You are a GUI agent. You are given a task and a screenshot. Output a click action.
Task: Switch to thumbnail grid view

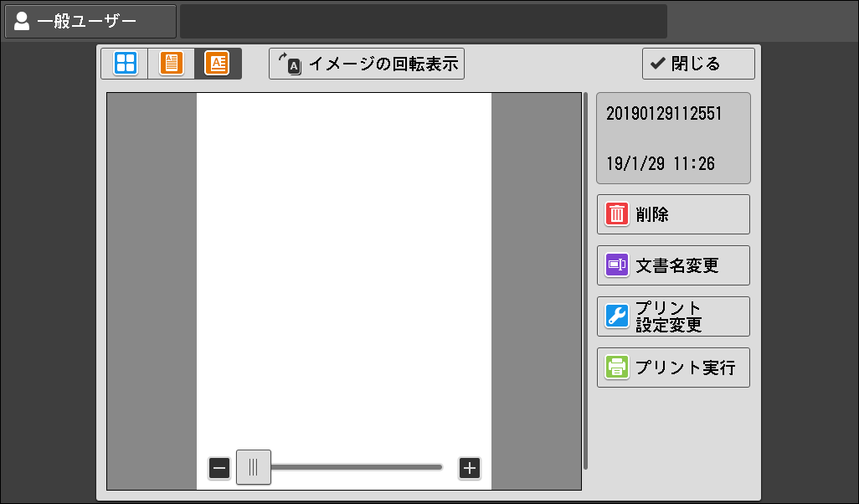[125, 64]
